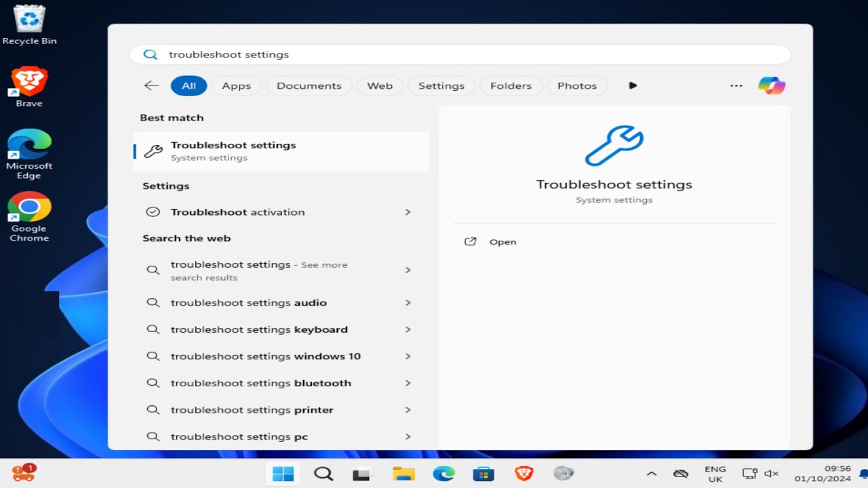Select troubleshoot settings keyboard suggestion
Image resolution: width=868 pixels, height=488 pixels.
click(281, 329)
